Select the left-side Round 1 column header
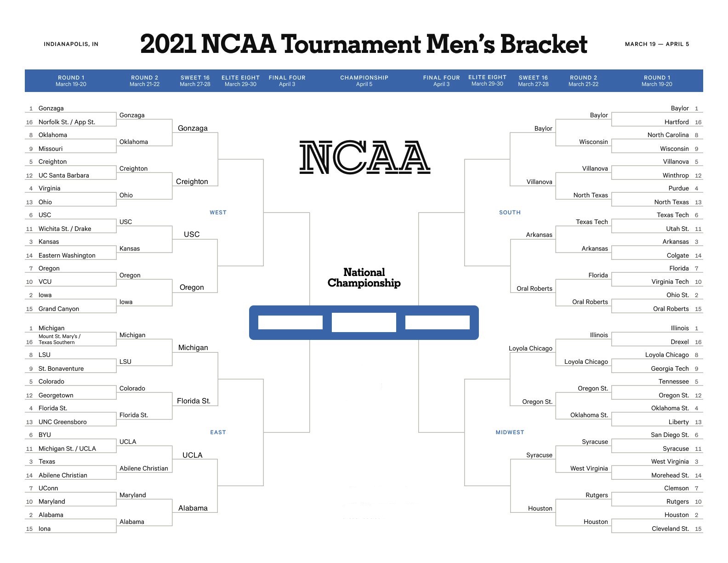Viewport: 728px width, 563px height. 71,81
